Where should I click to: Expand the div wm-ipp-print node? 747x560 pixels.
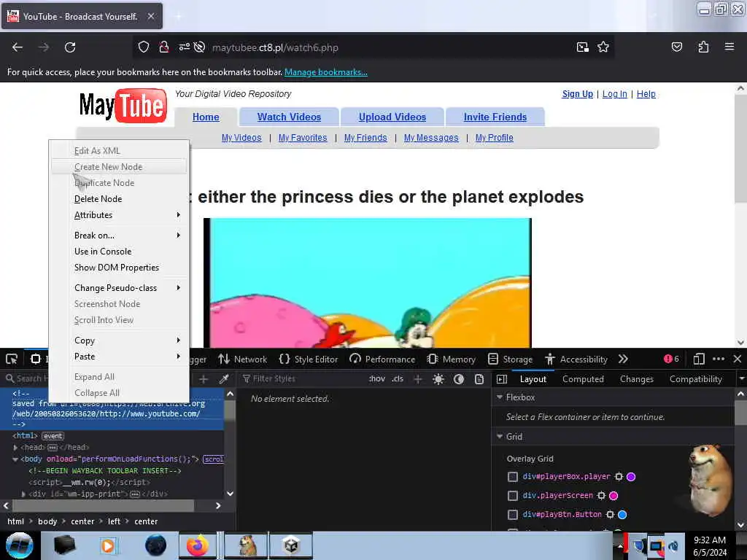24,494
